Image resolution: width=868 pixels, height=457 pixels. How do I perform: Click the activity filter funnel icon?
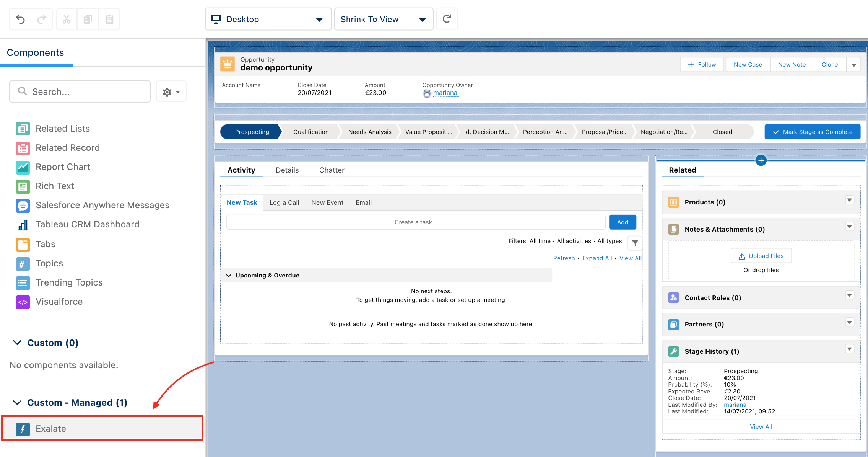pos(635,243)
